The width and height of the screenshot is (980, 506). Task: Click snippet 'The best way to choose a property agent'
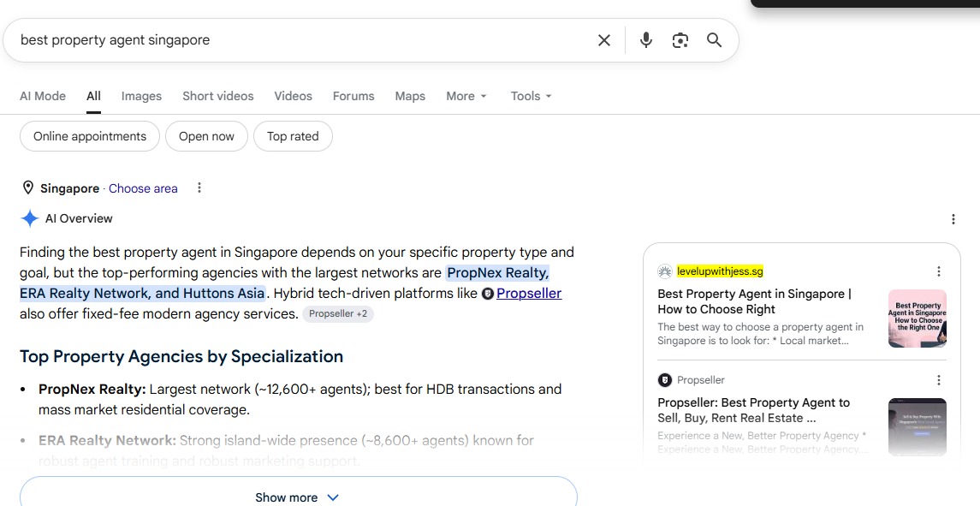coord(760,334)
